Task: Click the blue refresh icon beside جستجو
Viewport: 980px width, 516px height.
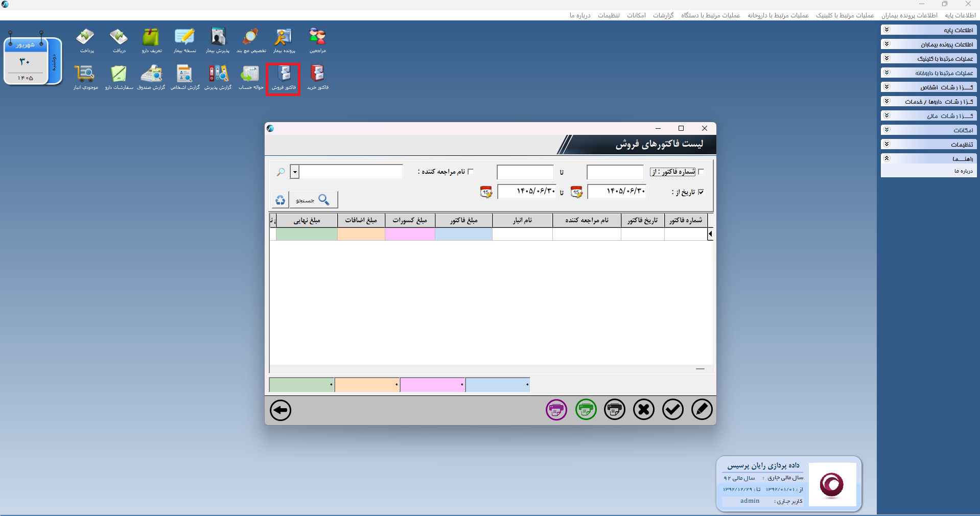Action: [280, 200]
